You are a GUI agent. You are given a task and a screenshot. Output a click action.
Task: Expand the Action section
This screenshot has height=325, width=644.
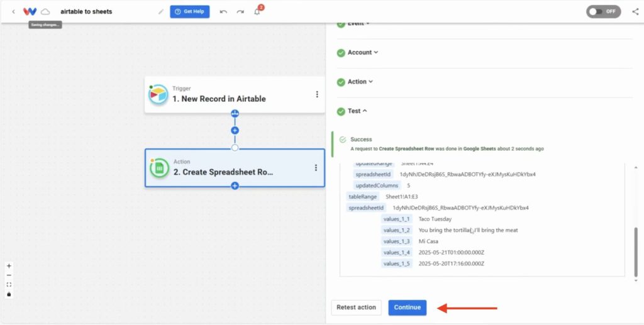click(360, 82)
